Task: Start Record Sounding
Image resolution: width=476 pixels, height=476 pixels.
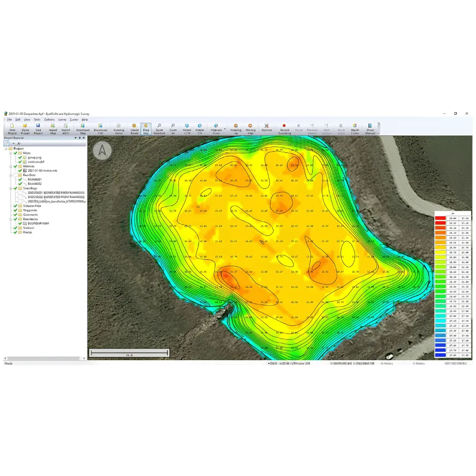Action: (x=285, y=129)
